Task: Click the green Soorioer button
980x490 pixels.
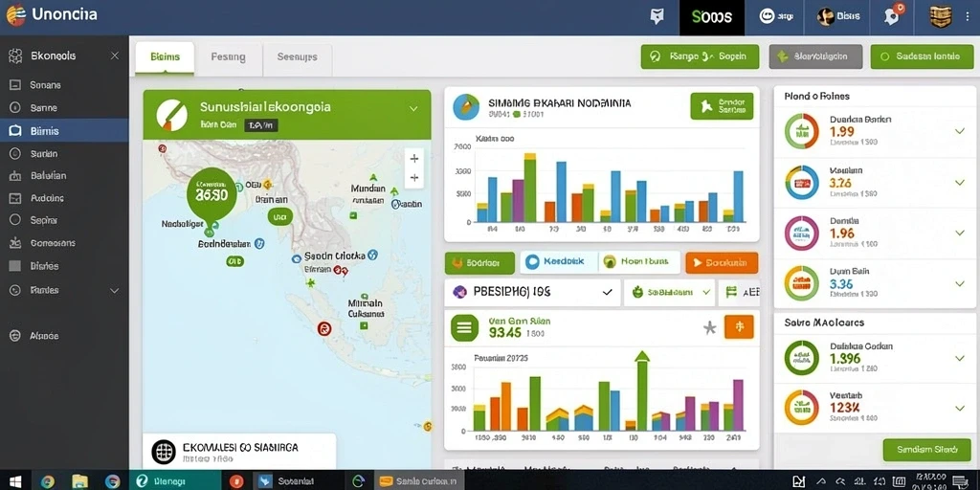Action: 480,263
